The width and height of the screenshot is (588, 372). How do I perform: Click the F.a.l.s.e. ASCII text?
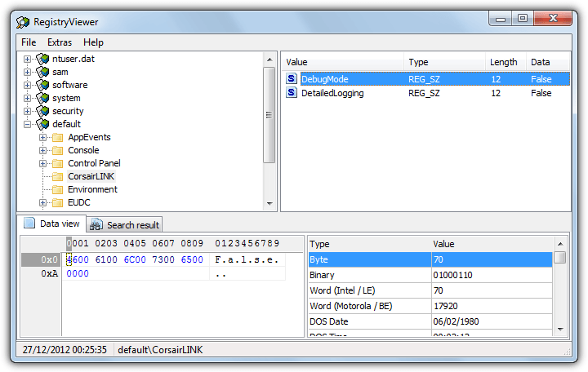pyautogui.click(x=247, y=259)
